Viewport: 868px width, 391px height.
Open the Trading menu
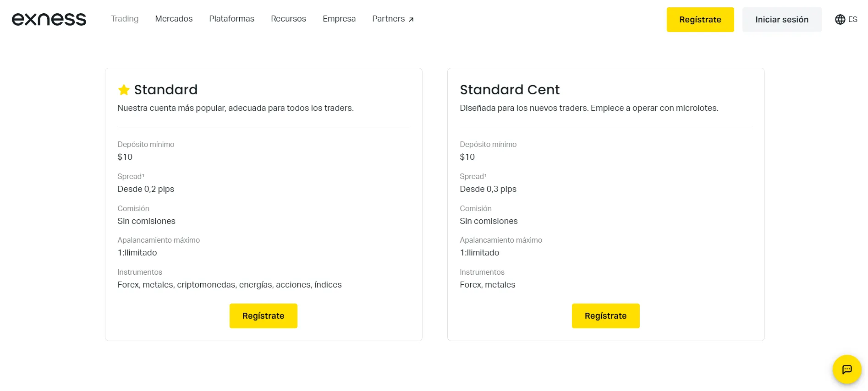tap(125, 19)
